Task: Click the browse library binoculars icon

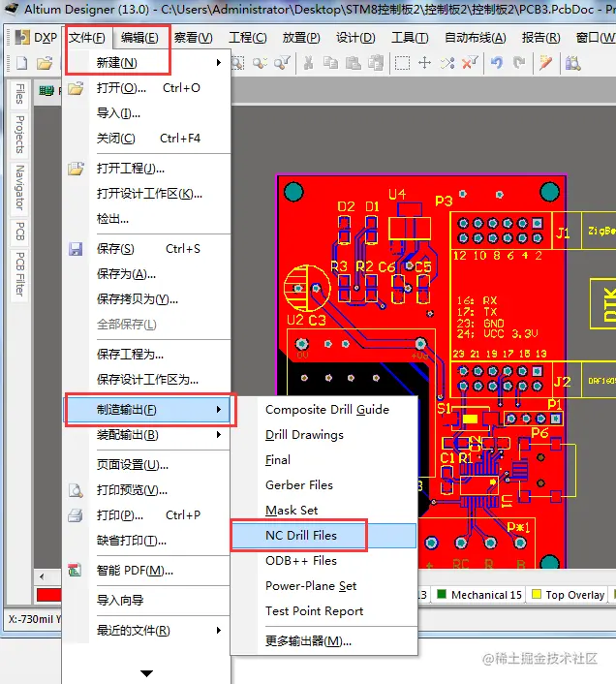Action: [572, 63]
